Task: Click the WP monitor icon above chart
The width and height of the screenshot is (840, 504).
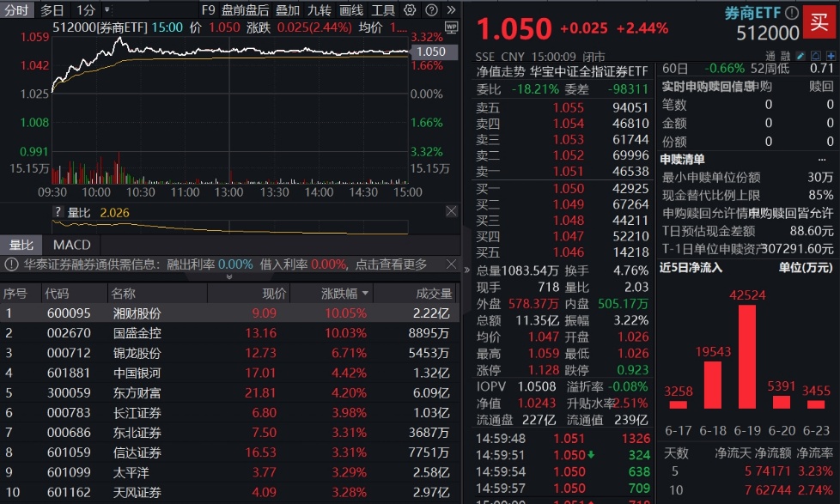Action: 451,27
